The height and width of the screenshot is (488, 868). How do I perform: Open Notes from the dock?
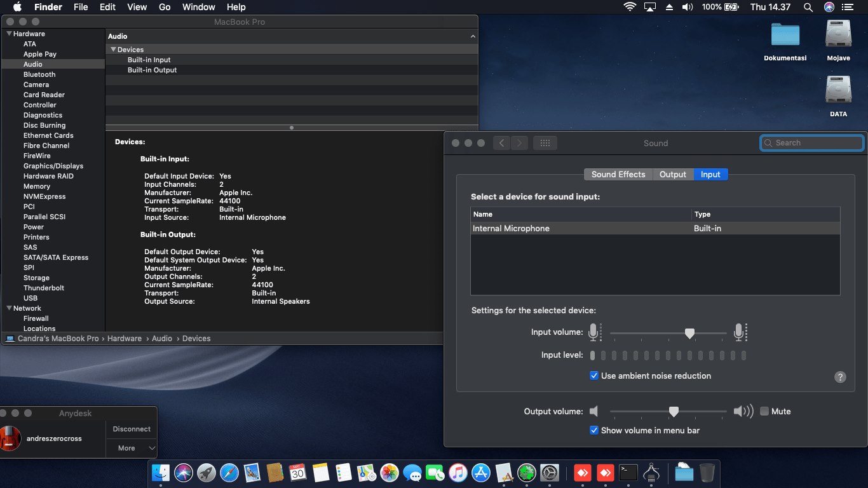pyautogui.click(x=321, y=472)
